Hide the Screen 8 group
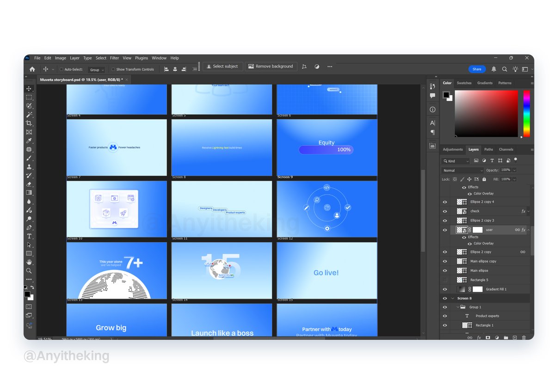This screenshot has width=555, height=392. pyautogui.click(x=445, y=298)
